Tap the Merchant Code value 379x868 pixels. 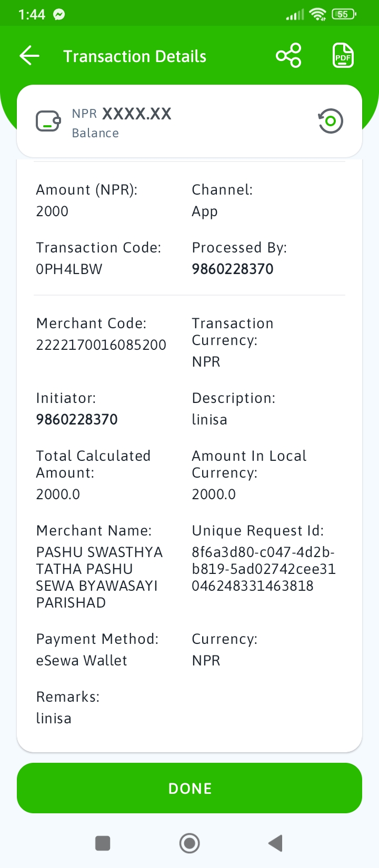pos(101,345)
